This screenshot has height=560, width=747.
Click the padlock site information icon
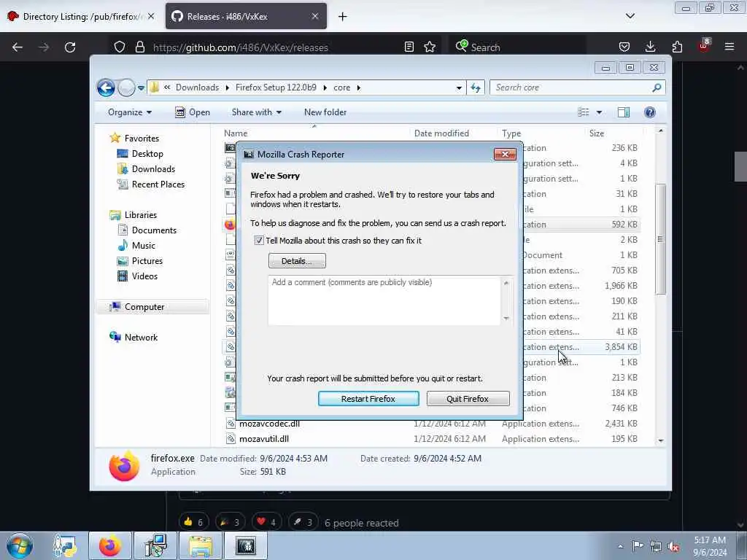(x=139, y=47)
